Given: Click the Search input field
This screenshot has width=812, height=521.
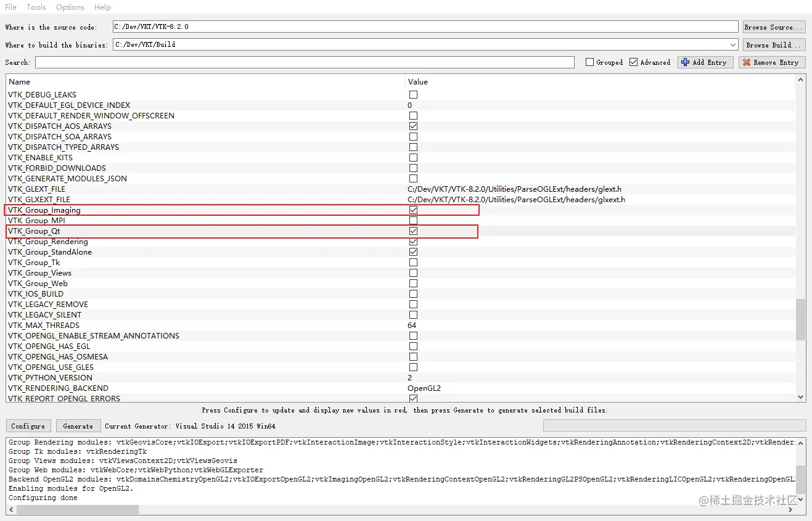Looking at the screenshot, I should pos(305,62).
